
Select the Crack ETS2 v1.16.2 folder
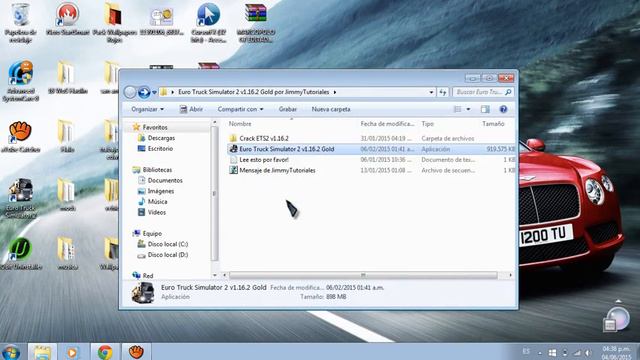pos(264,138)
